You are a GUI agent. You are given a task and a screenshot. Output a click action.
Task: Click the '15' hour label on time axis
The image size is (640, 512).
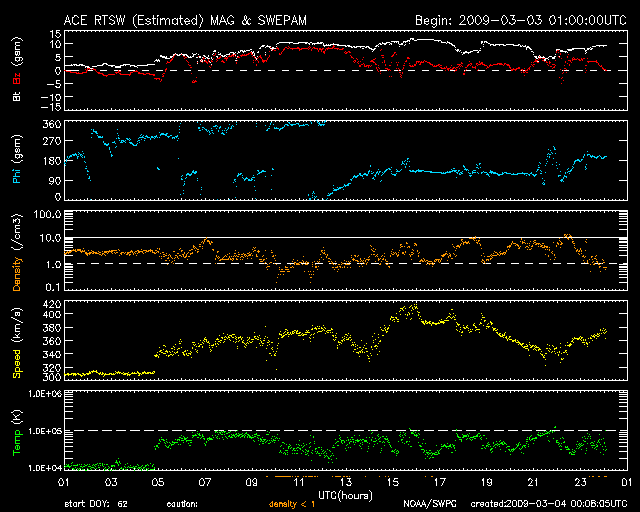[x=392, y=483]
